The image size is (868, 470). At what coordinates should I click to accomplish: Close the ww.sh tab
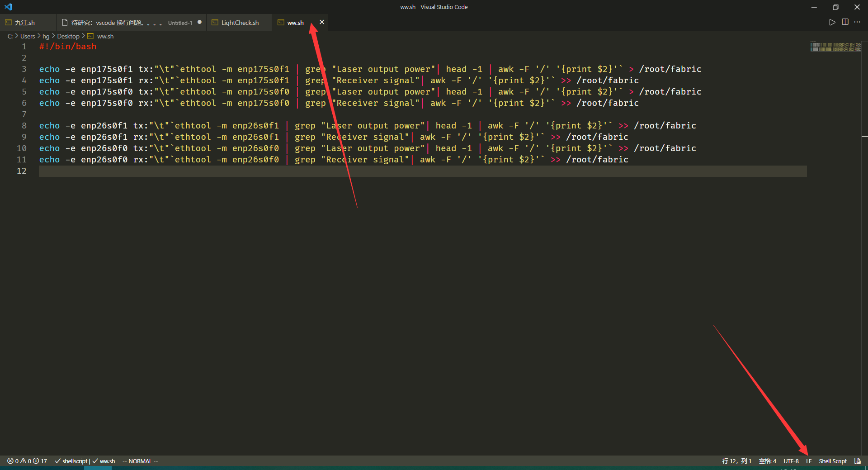[322, 22]
